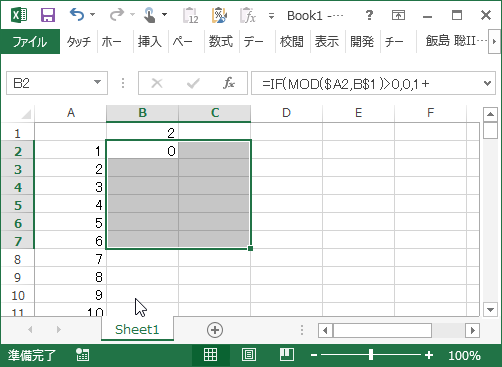
Task: Click horizontal scroll right arrow
Action: point(472,330)
